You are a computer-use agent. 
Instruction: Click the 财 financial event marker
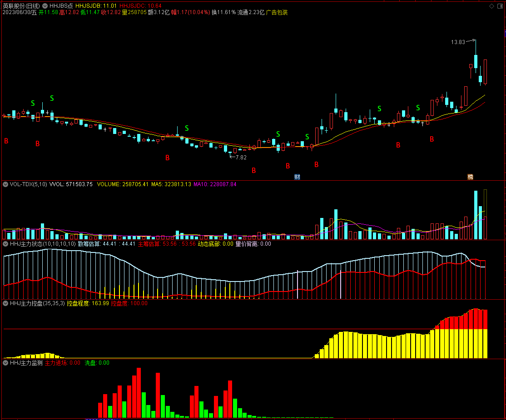click(297, 177)
